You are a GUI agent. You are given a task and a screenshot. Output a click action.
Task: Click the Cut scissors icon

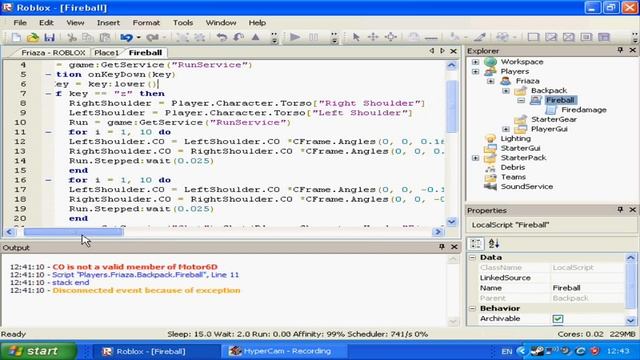pyautogui.click(x=72, y=38)
